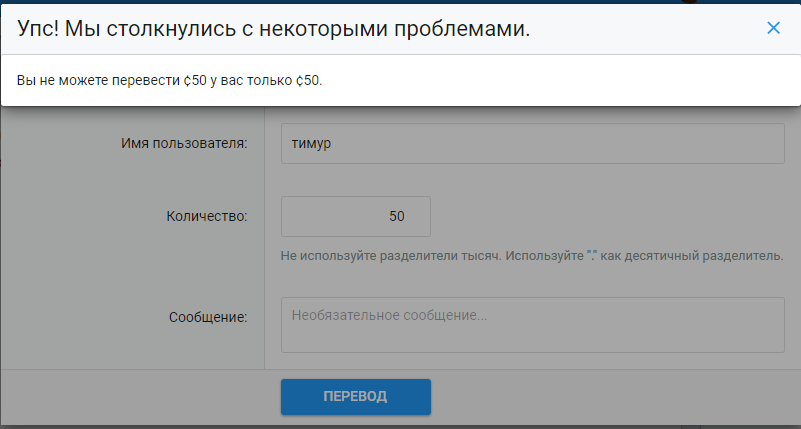Click the "Необязательное сообщение..." placeholder text
The height and width of the screenshot is (429, 801).
(389, 314)
